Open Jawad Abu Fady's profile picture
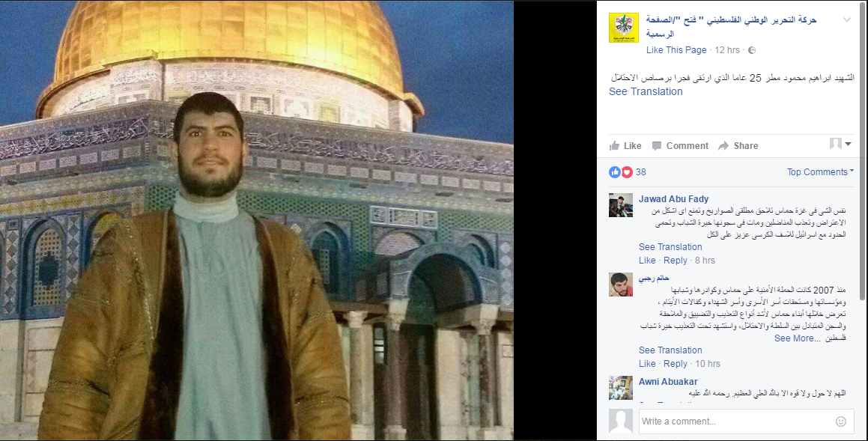This screenshot has width=868, height=441. click(x=621, y=205)
